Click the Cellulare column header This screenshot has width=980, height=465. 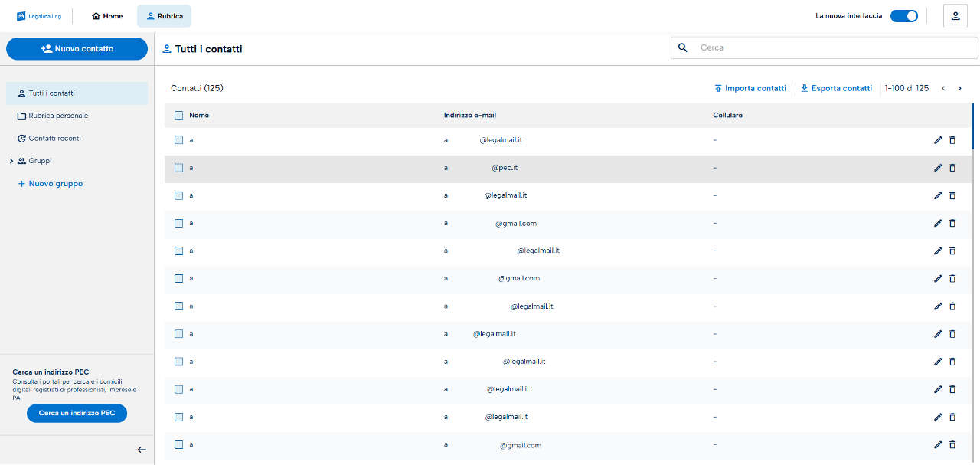[727, 116]
